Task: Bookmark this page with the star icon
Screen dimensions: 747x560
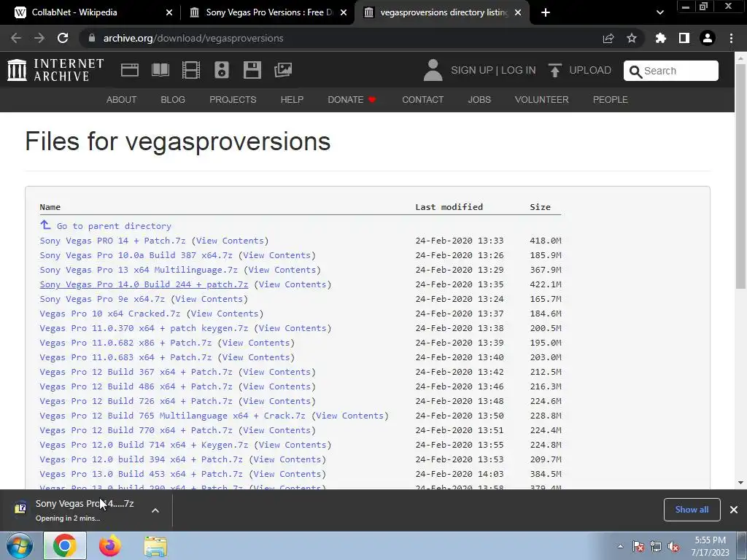Action: point(632,38)
